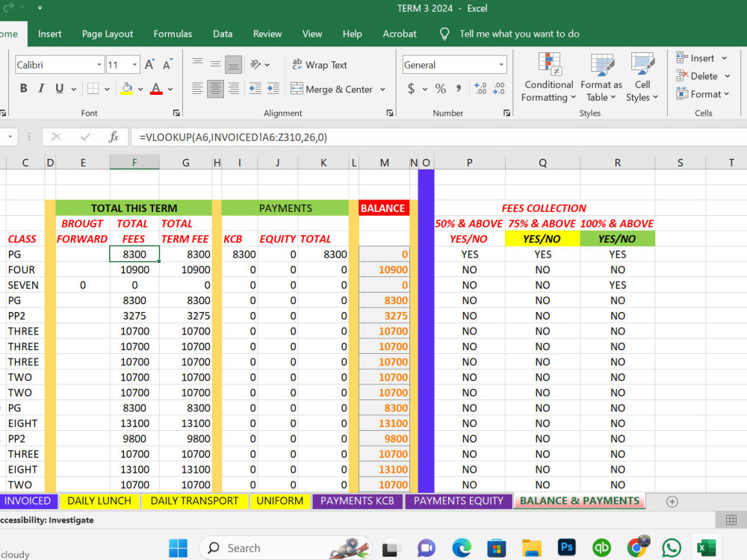Open the font name dropdown
Screen dimensions: 747x560
[99, 65]
